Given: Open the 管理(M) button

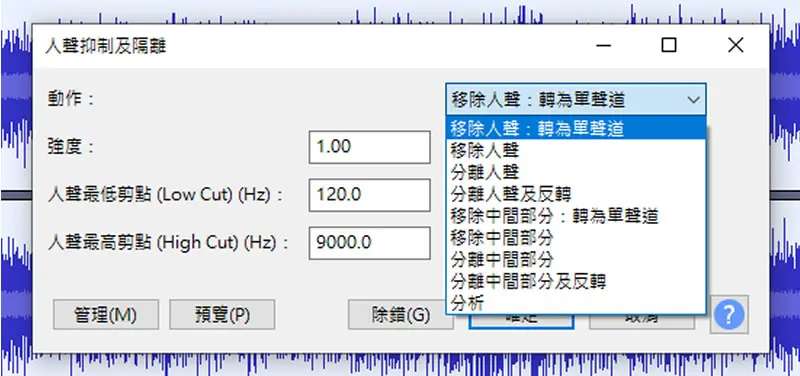Looking at the screenshot, I should (x=106, y=315).
